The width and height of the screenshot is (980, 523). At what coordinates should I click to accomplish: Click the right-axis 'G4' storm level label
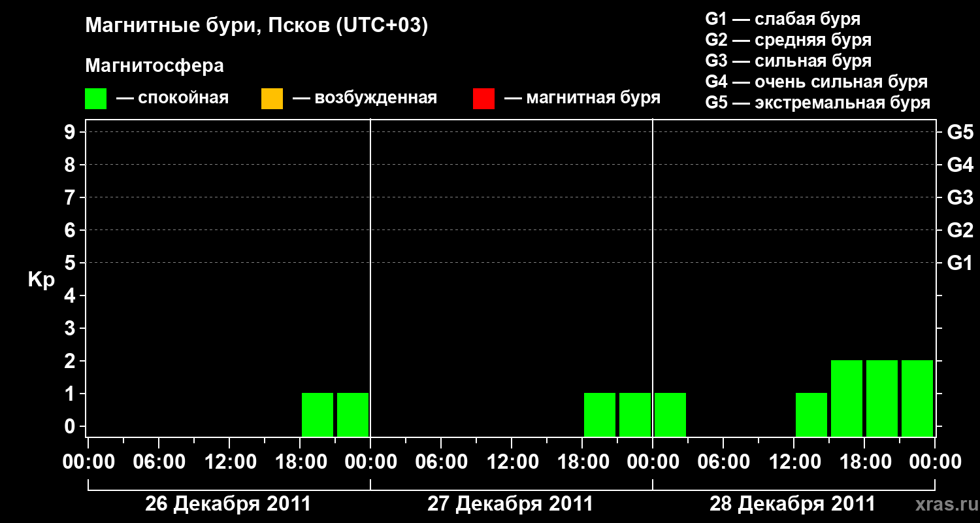(x=960, y=165)
